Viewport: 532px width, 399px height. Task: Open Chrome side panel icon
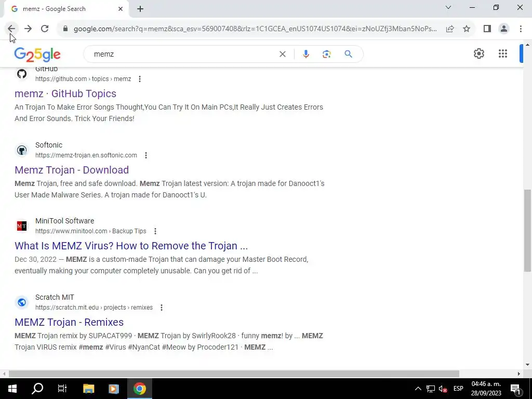(487, 29)
